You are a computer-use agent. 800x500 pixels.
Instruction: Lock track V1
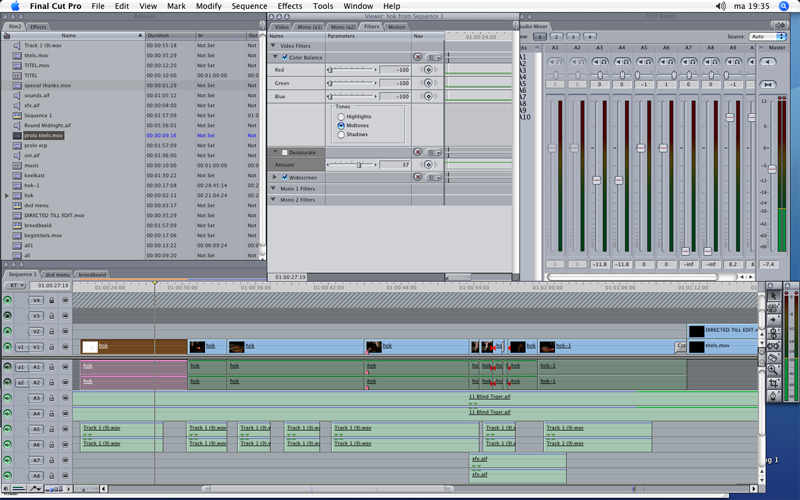52,347
